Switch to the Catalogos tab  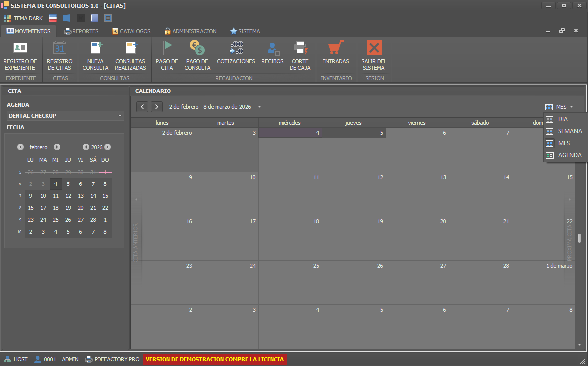(131, 31)
